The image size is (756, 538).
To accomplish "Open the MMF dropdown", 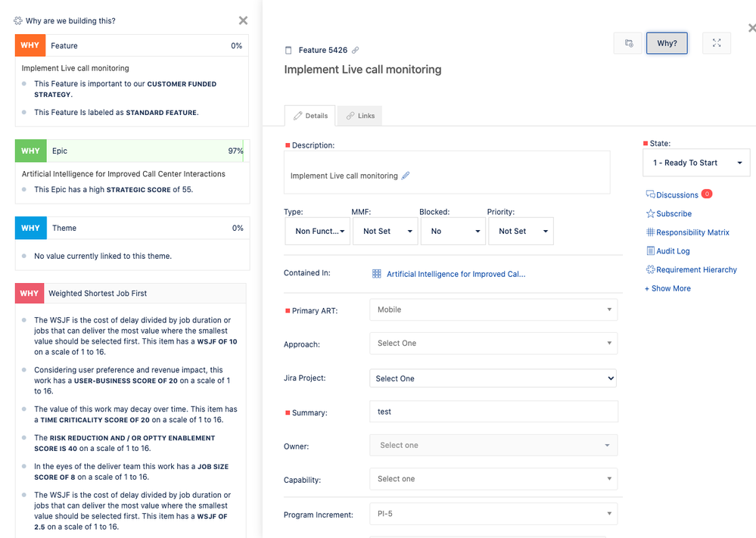I will click(x=385, y=232).
